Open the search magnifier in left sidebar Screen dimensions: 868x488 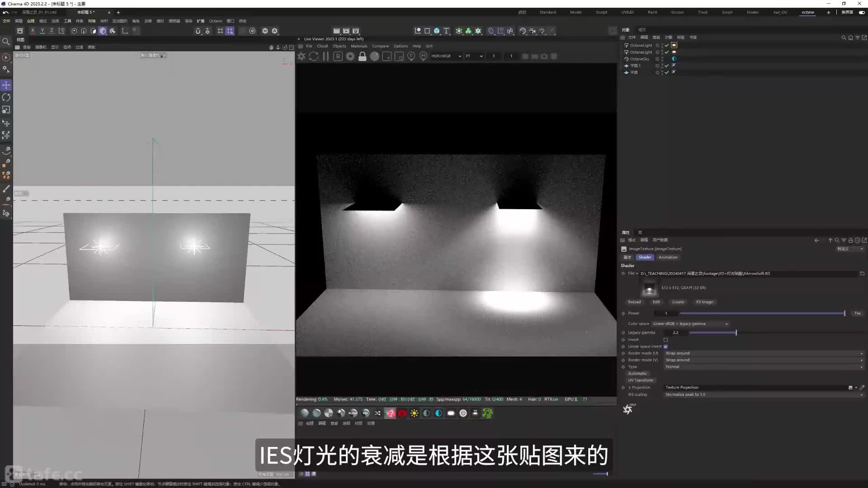point(6,42)
